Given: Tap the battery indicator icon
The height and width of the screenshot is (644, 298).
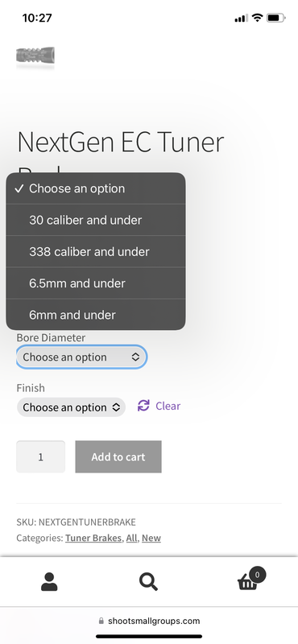Looking at the screenshot, I should point(275,18).
